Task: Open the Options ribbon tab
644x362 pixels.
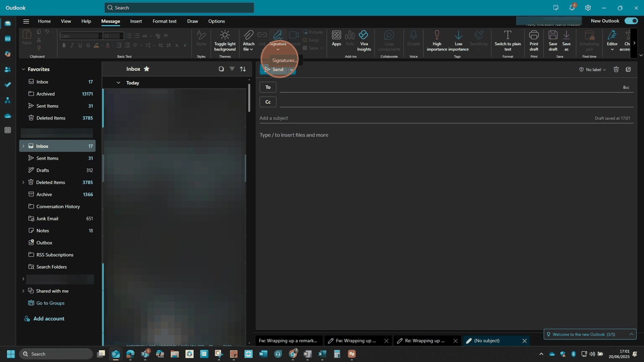Action: pos(216,21)
